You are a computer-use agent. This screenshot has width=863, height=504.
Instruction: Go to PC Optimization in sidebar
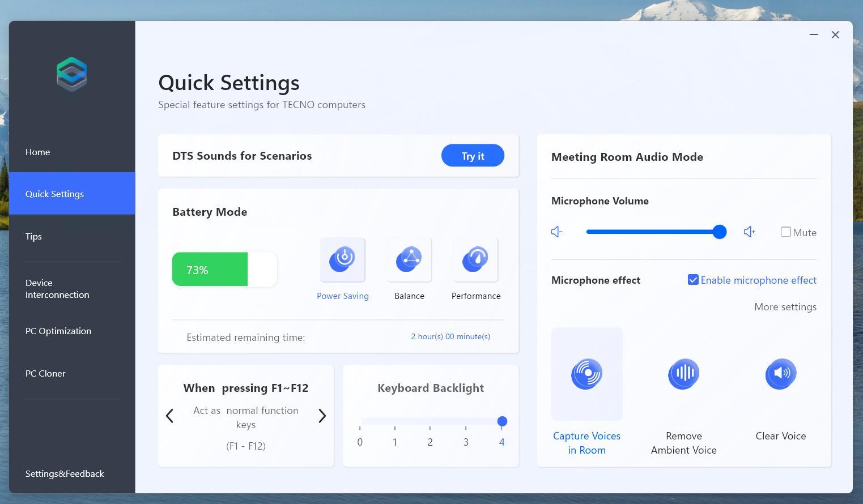tap(58, 331)
